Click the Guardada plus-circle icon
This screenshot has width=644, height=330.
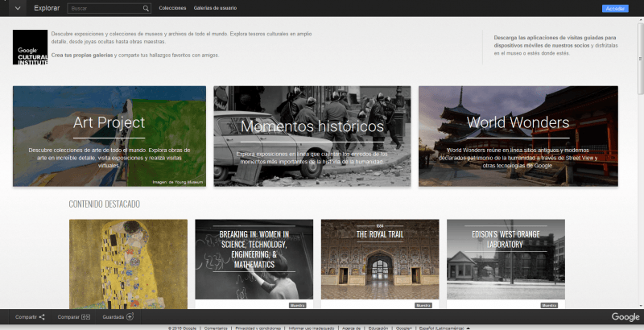click(x=130, y=316)
